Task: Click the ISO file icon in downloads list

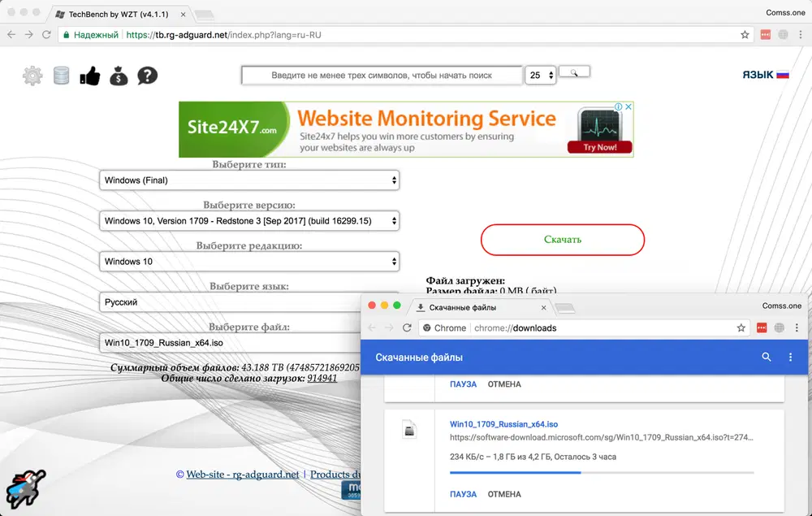Action: 409,430
